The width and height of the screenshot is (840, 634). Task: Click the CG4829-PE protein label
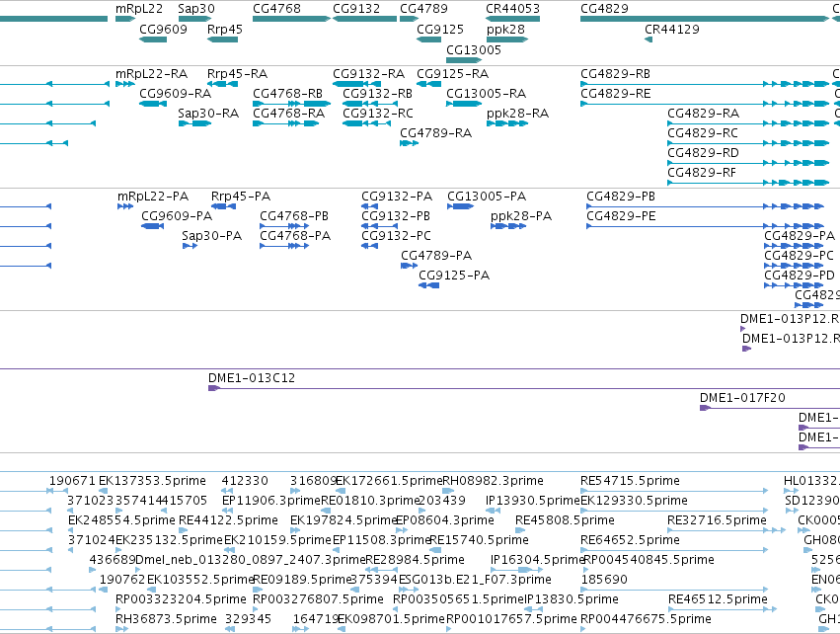click(x=622, y=216)
